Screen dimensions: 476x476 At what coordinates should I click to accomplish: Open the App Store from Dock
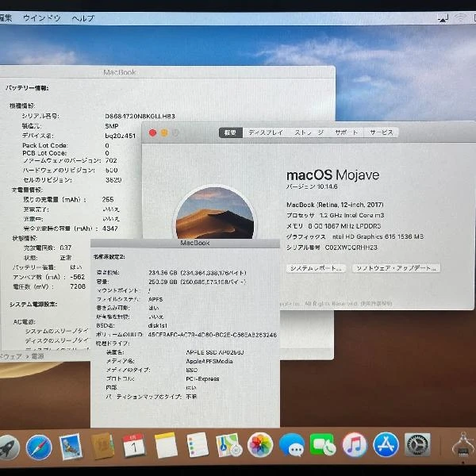[386, 445]
